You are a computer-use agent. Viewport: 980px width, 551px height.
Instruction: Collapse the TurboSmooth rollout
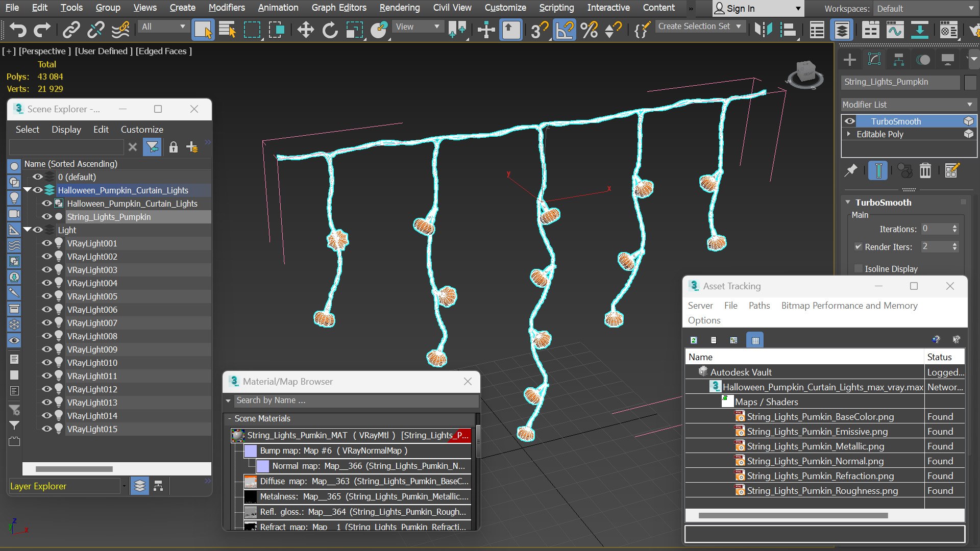click(848, 203)
